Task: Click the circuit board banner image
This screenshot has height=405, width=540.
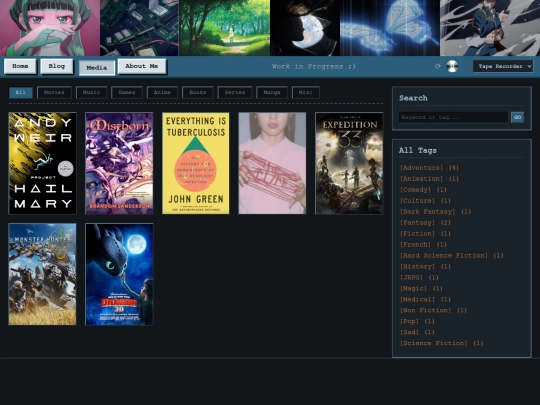Action: click(x=139, y=28)
